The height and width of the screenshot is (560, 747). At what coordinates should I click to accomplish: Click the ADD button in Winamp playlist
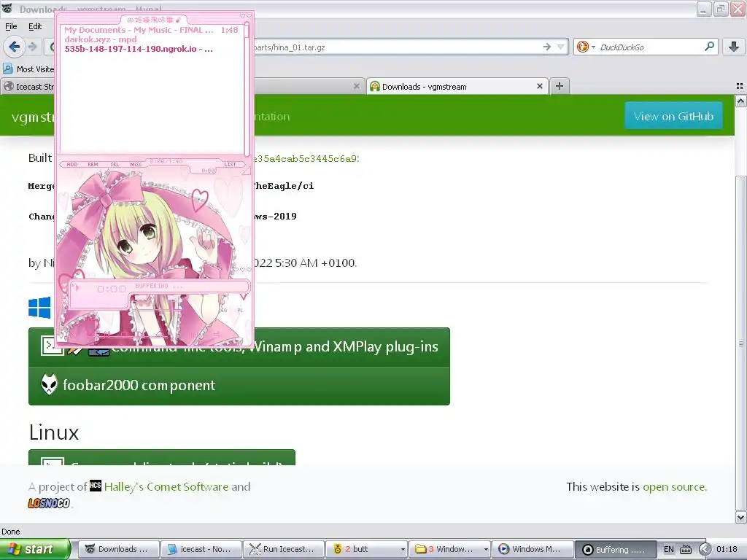click(72, 164)
